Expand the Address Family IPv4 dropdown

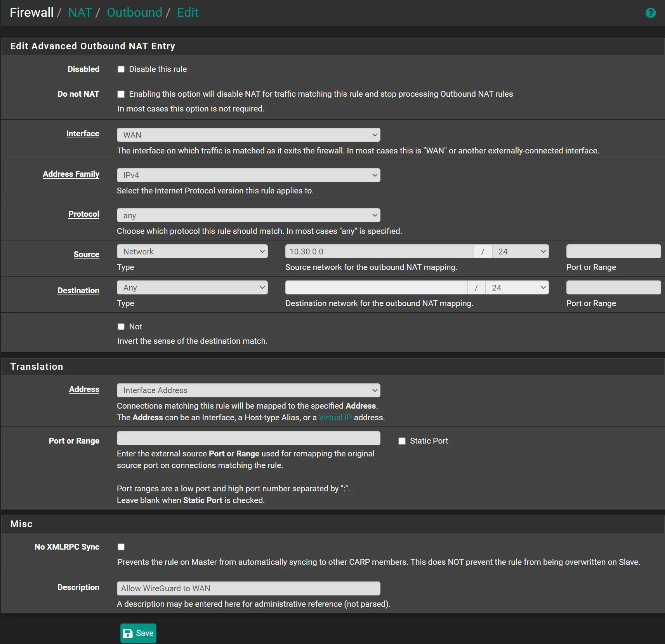[x=248, y=175]
